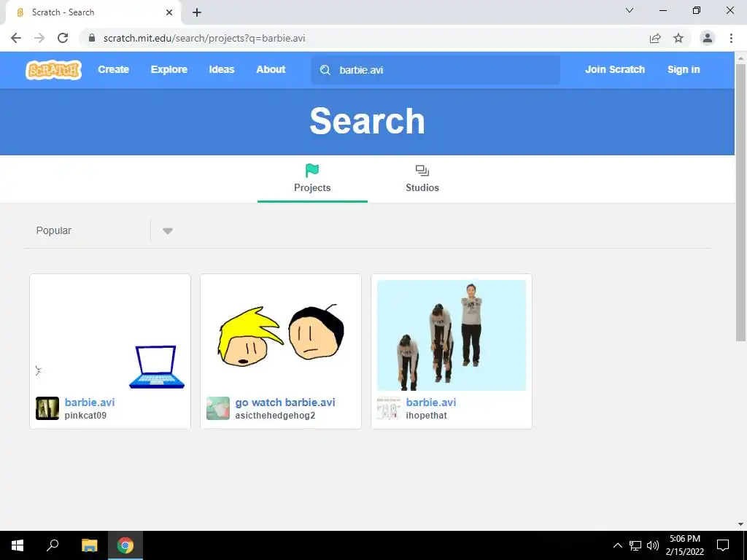Open the notification center icon
This screenshot has width=747, height=560.
[723, 545]
